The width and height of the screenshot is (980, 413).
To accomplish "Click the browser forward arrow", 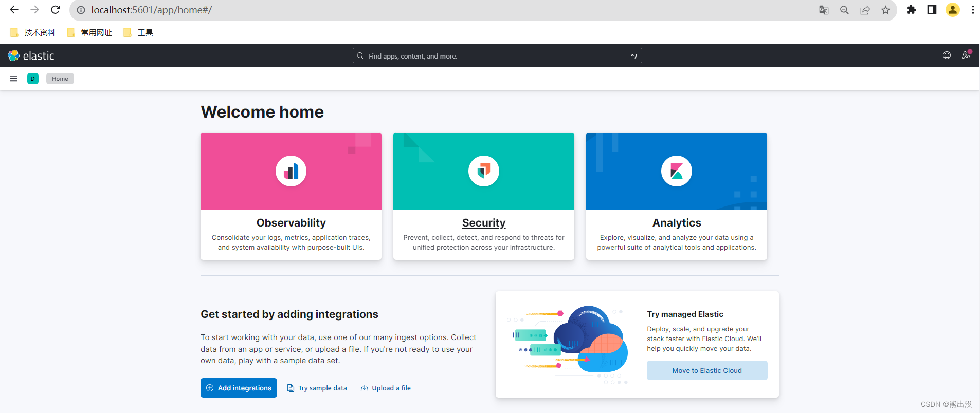I will coord(34,10).
